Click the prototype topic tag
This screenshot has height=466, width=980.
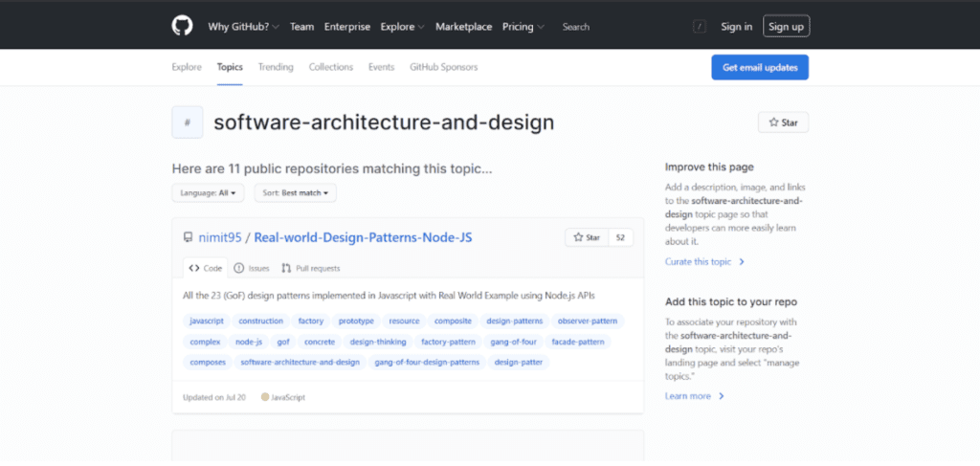356,322
